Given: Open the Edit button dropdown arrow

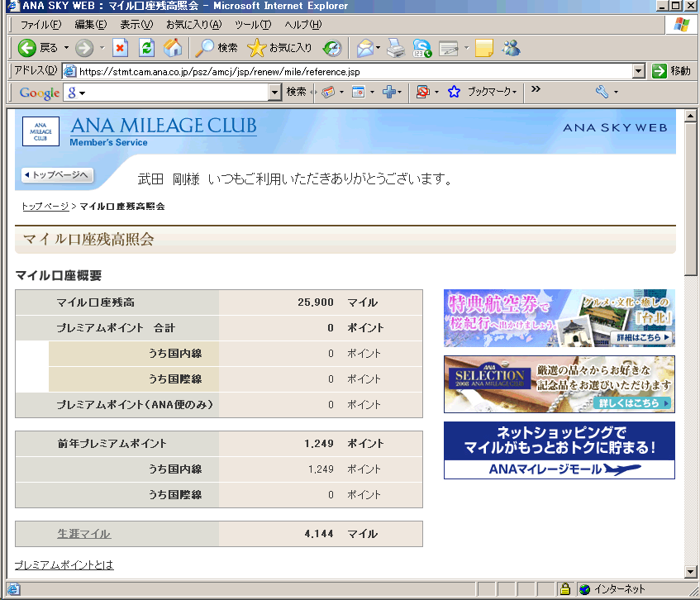Looking at the screenshot, I should click(466, 48).
